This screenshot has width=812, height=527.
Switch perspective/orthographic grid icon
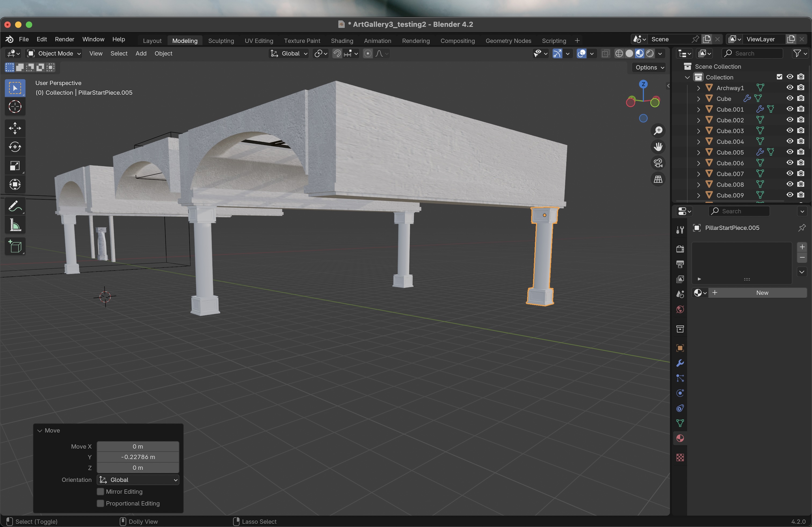(658, 179)
